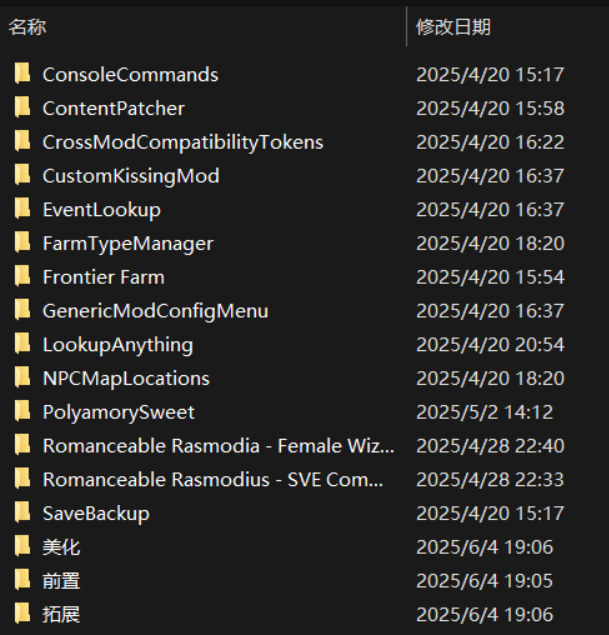609x635 pixels.
Task: Click the folder icon beside CustomKissingMod
Action: click(x=22, y=176)
